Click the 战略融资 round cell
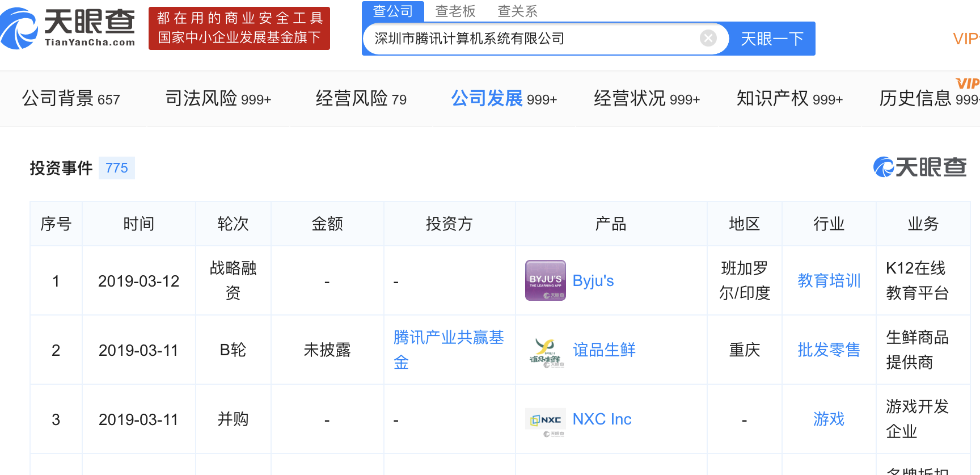This screenshot has width=980, height=475. (x=233, y=280)
